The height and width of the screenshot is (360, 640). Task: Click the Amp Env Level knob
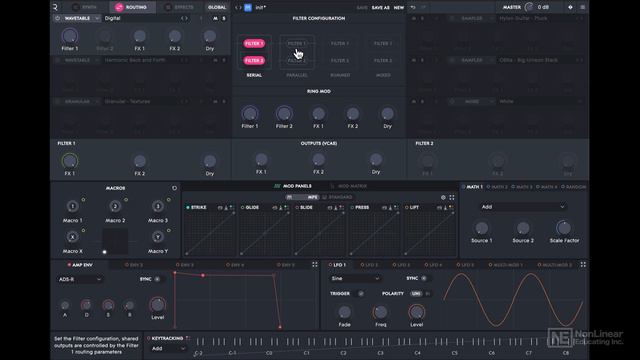pos(158,304)
